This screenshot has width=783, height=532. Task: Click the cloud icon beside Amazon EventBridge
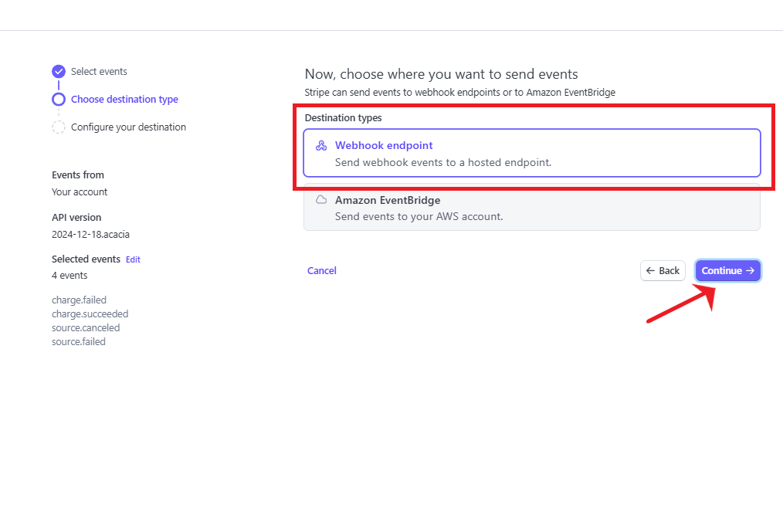tap(321, 200)
